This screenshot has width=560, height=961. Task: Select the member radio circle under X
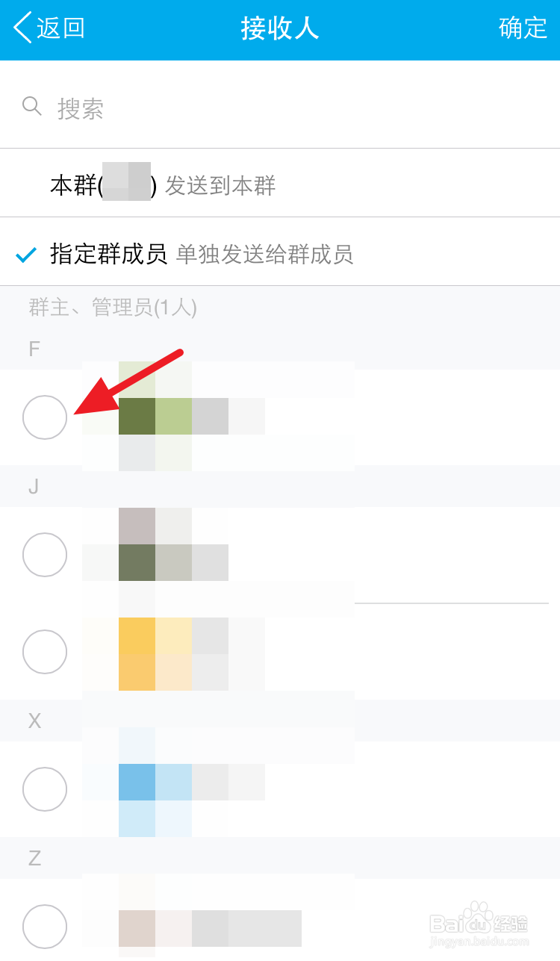(45, 789)
